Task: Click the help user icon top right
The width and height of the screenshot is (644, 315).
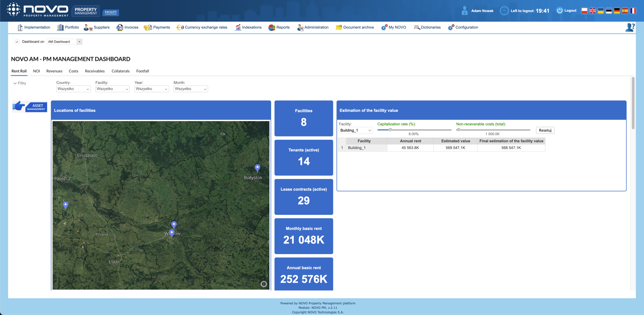Action: click(x=630, y=27)
